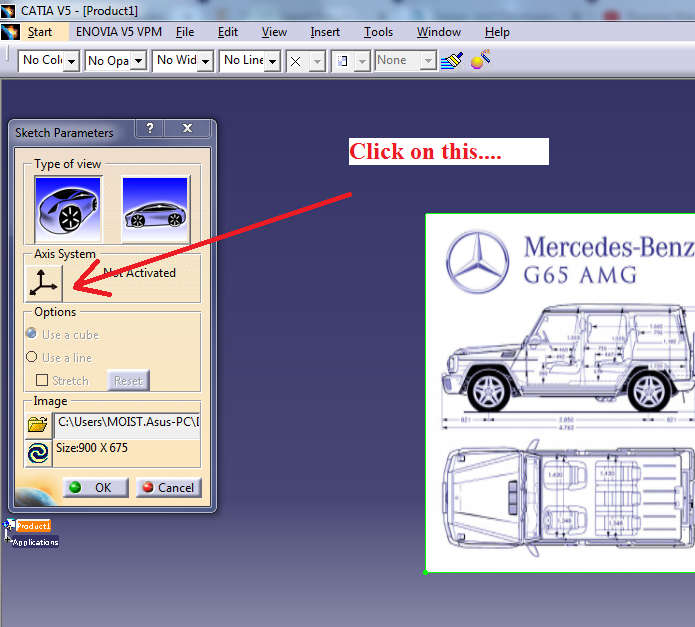Open the No Width dropdown

[x=205, y=61]
